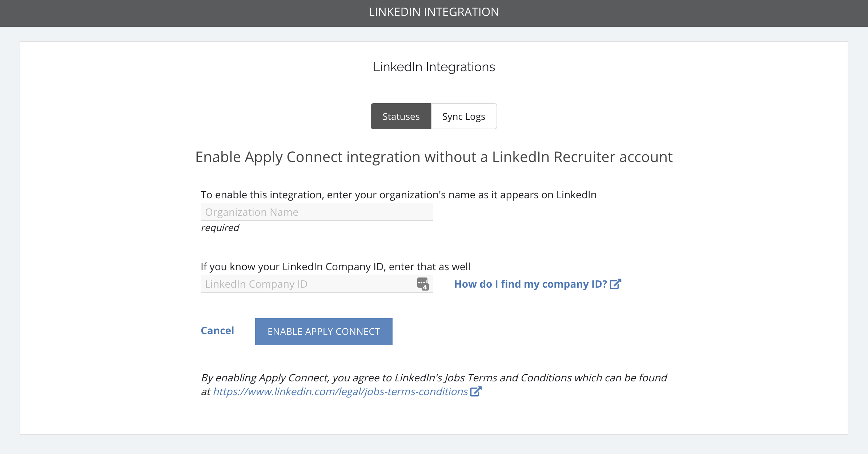Screen dimensions: 868x454
Task: Open the Sync Logs tab
Action: click(x=464, y=116)
